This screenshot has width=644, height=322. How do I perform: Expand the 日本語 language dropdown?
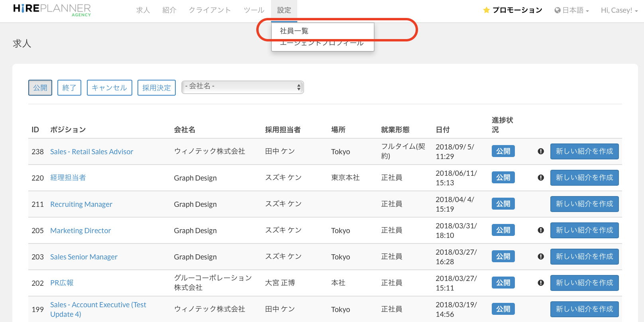572,10
